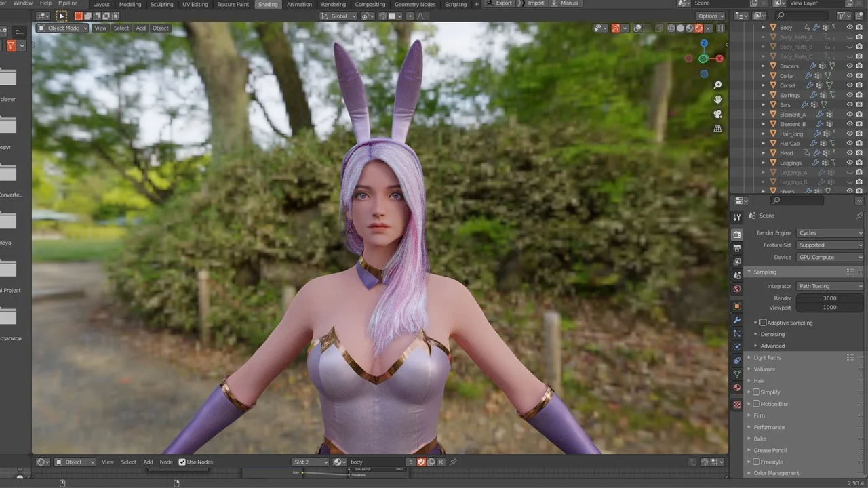Switch viewport to Rendered shading mode
868x488 pixels.
pos(698,28)
